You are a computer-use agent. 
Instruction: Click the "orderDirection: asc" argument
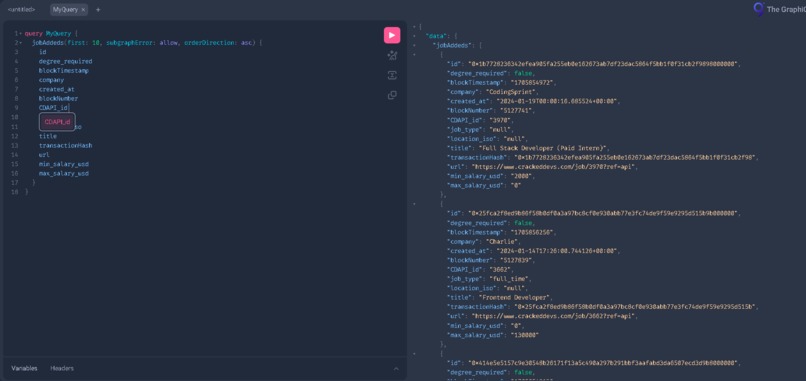(217, 43)
